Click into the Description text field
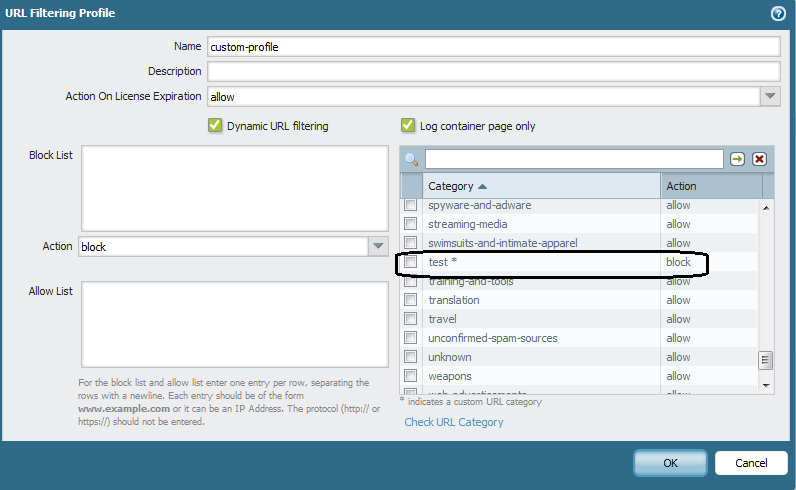Screen dimensions: 796x490 tap(493, 72)
